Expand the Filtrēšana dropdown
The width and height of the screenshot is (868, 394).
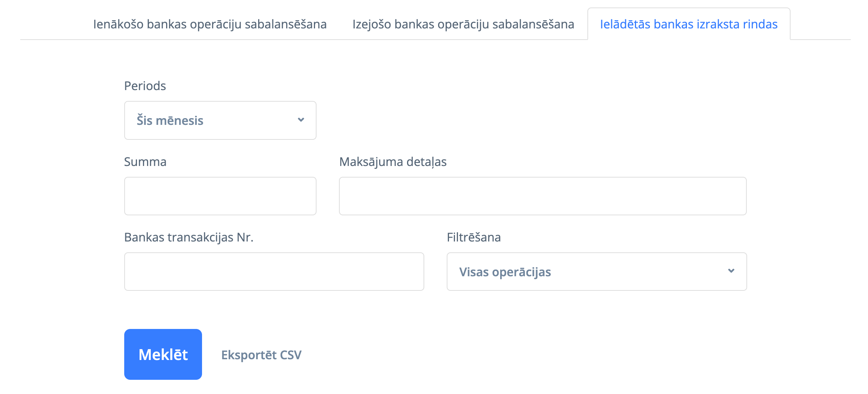point(596,271)
